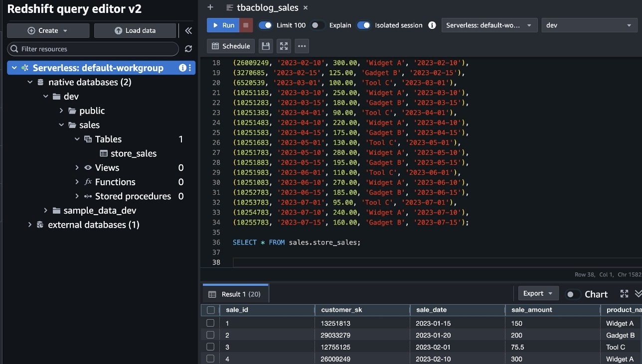The image size is (642, 364).
Task: Click the editor full-screen expand icon
Action: tap(284, 46)
